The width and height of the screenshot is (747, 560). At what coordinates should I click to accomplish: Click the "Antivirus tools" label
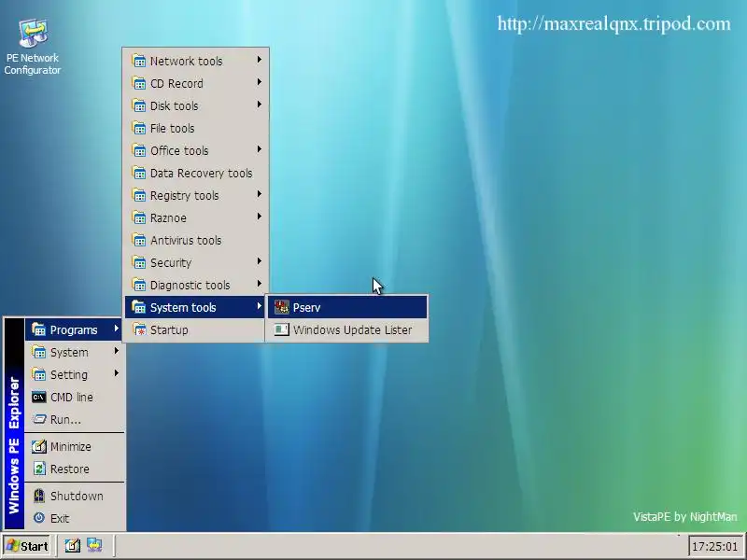[x=186, y=240]
